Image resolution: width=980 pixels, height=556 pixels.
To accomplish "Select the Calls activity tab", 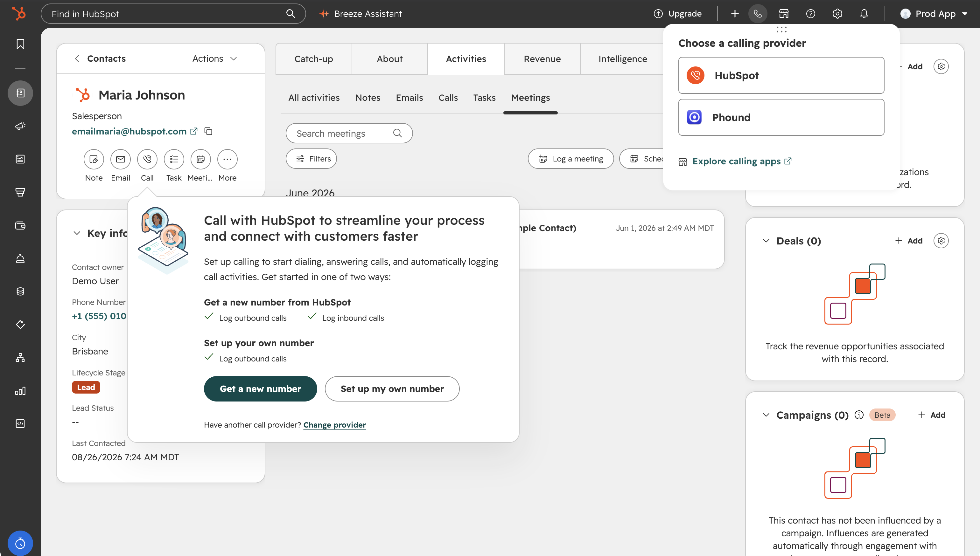I will (x=448, y=98).
